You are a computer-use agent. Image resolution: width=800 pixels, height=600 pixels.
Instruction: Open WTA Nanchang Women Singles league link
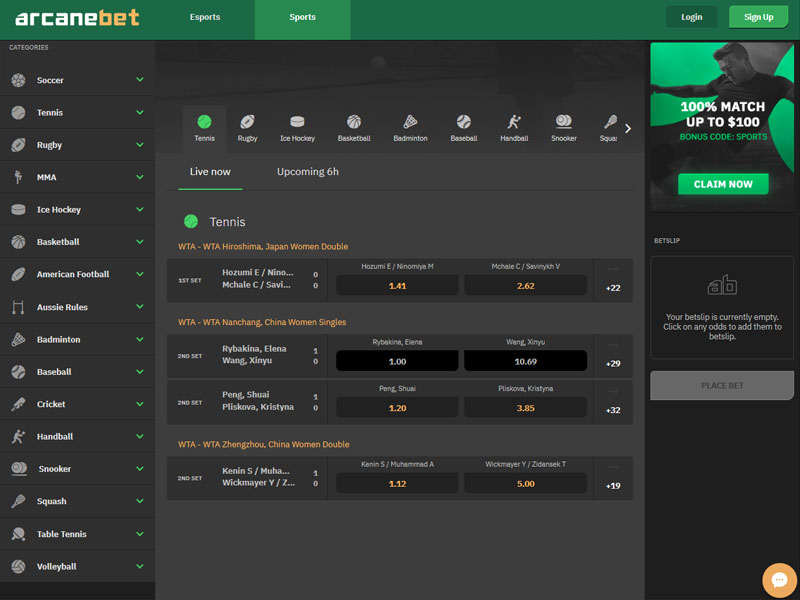click(262, 322)
